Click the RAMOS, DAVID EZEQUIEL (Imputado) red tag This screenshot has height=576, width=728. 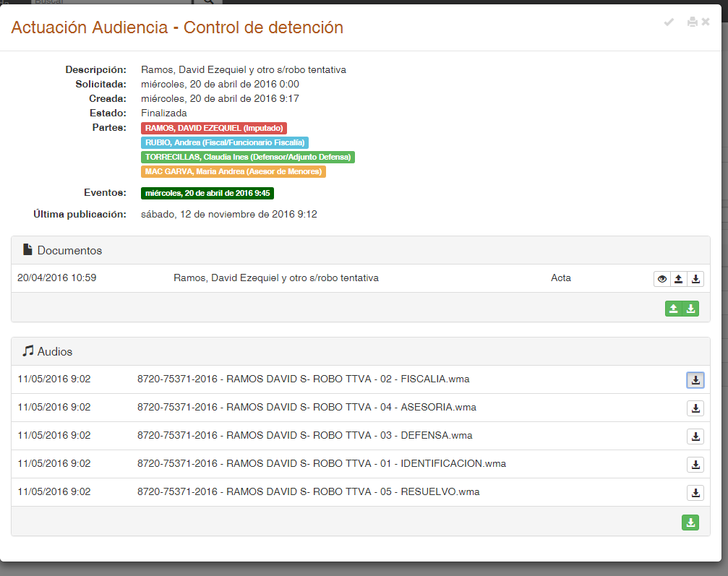[x=214, y=128]
